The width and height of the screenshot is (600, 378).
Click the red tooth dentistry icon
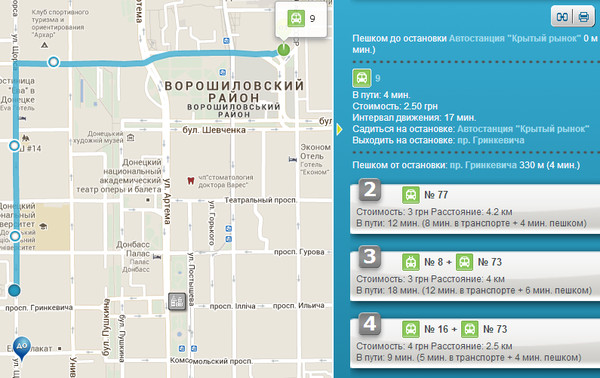[x=190, y=181]
